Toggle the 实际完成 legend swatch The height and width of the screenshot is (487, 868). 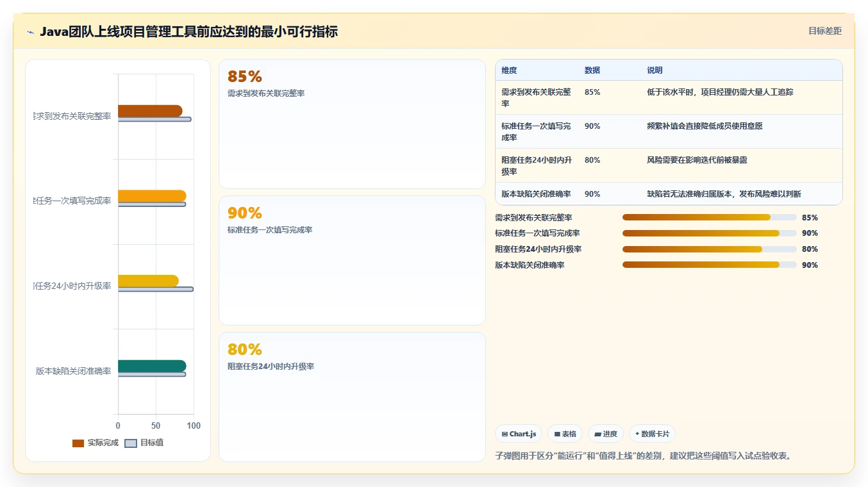(78, 443)
